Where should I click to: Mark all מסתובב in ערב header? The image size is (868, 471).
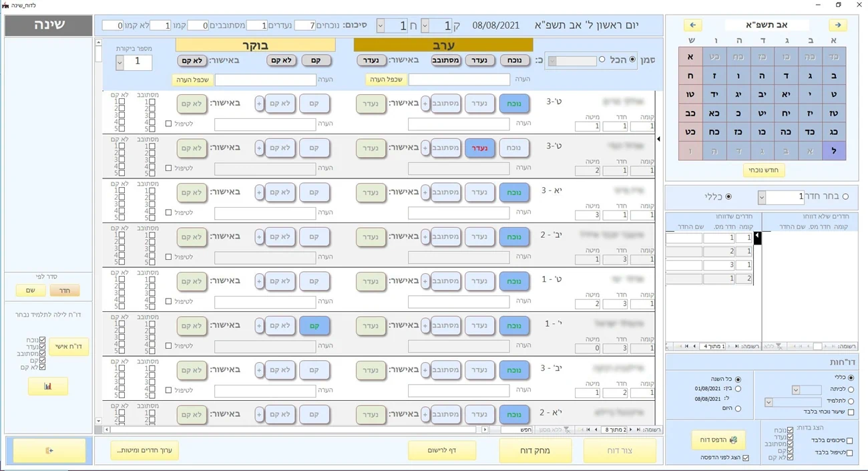click(445, 60)
